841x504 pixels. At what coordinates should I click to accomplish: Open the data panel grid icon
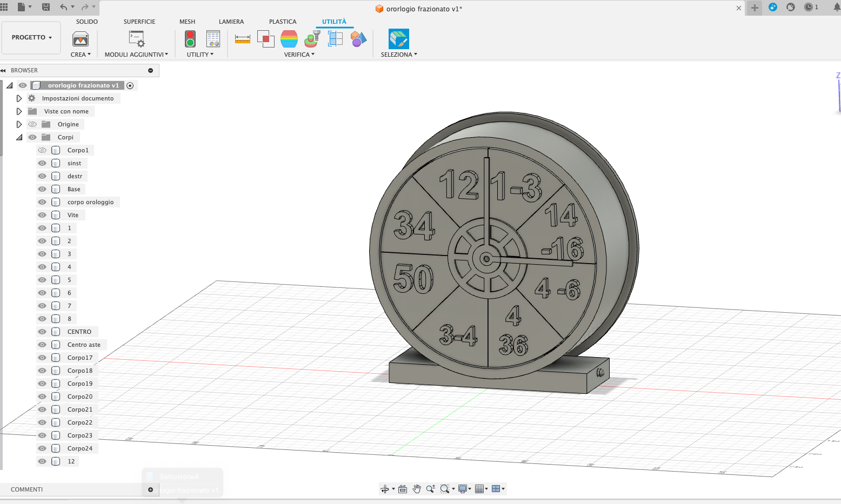(x=4, y=7)
